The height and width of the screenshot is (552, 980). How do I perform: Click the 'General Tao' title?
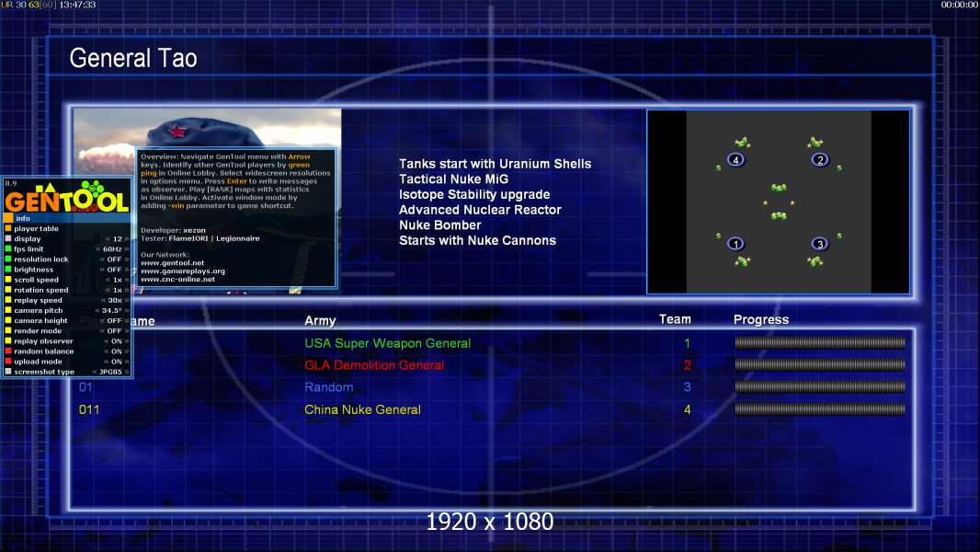[133, 58]
